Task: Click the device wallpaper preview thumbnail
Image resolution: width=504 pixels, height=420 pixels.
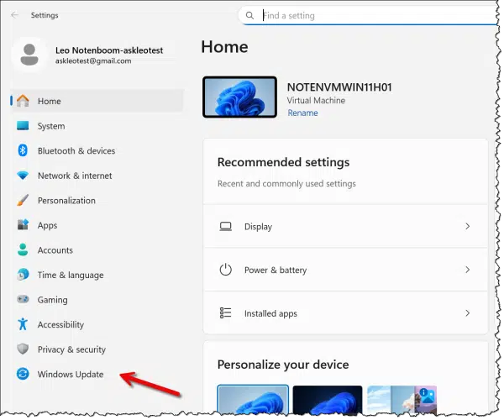Action: pyautogui.click(x=239, y=97)
